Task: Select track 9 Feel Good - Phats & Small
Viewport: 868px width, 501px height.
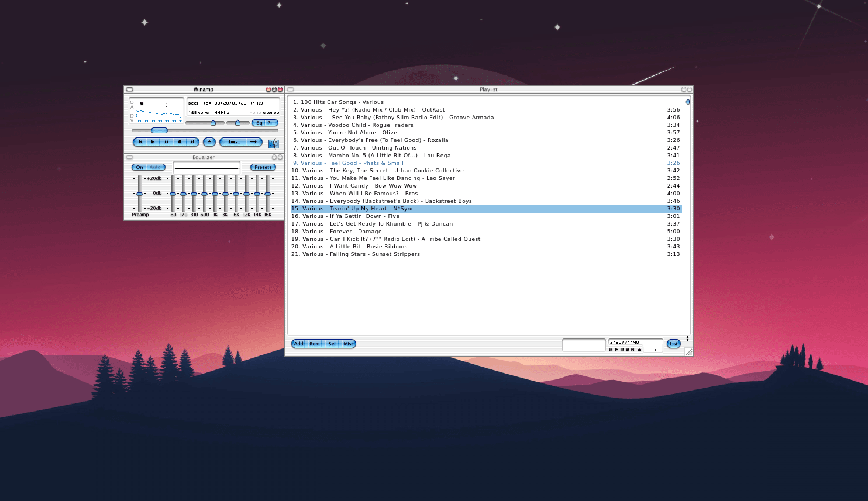Action: coord(486,163)
